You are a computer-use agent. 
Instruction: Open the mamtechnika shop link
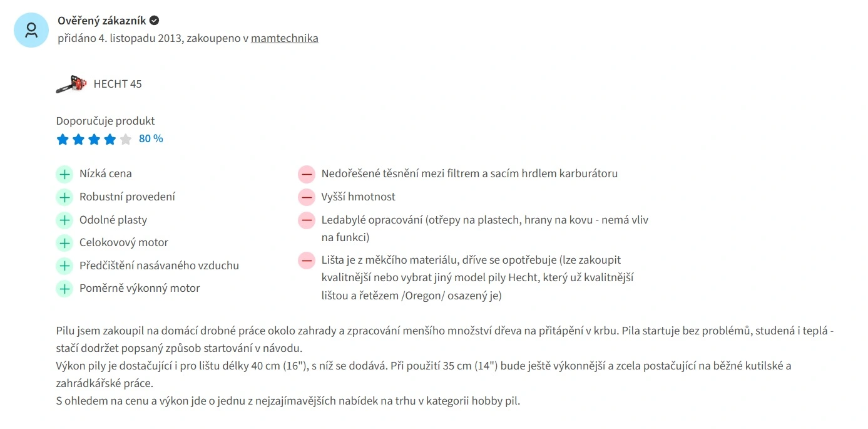[284, 38]
